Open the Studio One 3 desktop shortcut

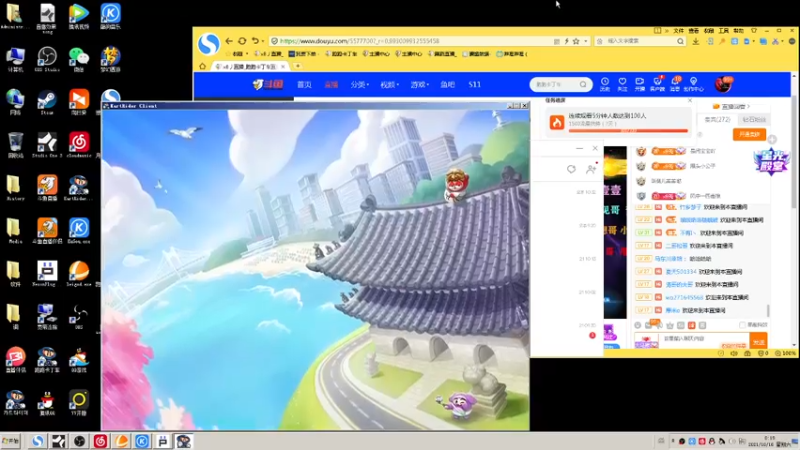click(x=47, y=144)
